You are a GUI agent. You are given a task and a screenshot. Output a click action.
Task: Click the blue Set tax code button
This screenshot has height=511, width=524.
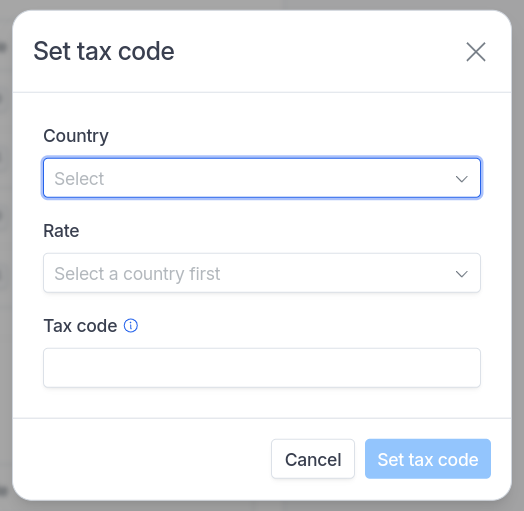tap(428, 459)
